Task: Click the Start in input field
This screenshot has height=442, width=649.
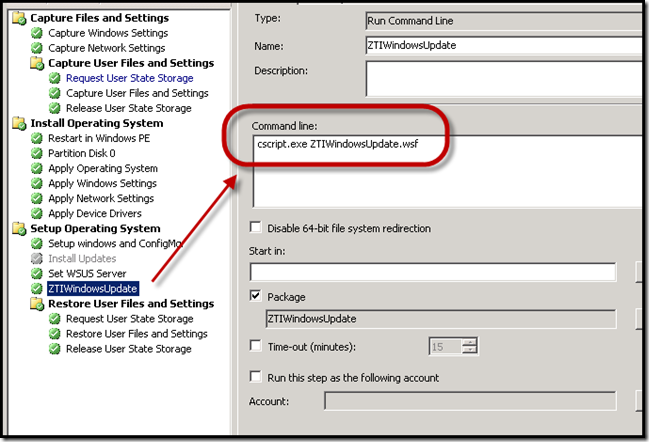Action: (433, 272)
